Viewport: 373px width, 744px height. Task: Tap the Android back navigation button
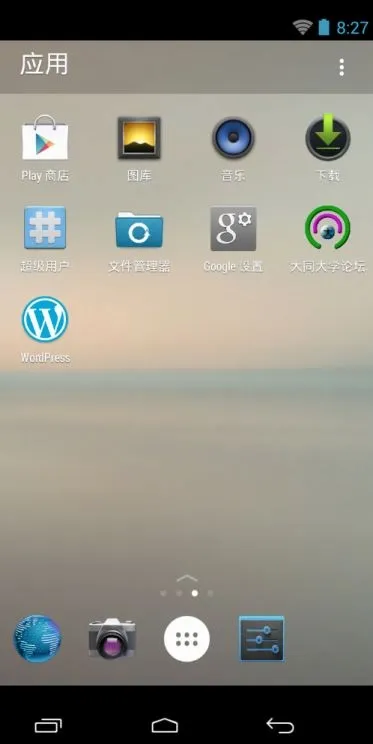tap(280, 725)
